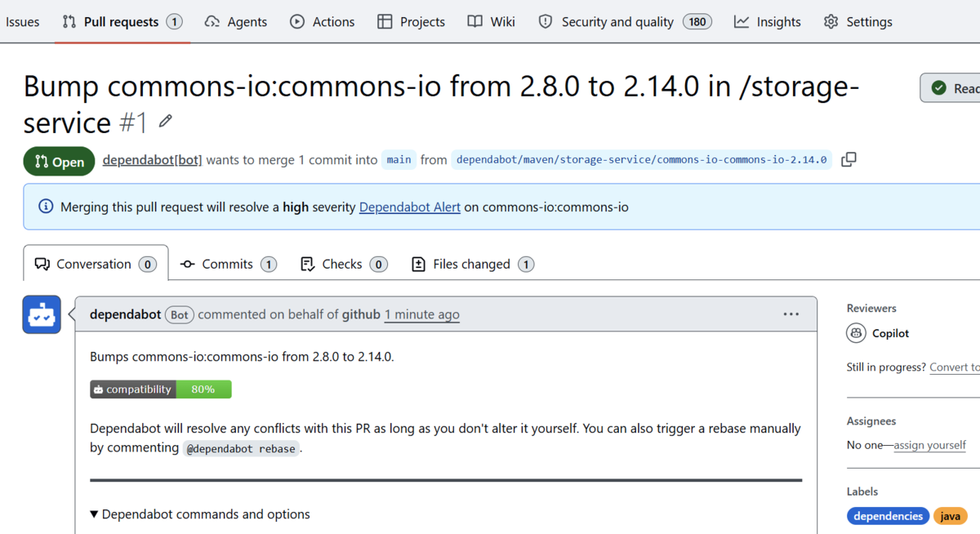
Task: Open the Issues tab
Action: 22,22
